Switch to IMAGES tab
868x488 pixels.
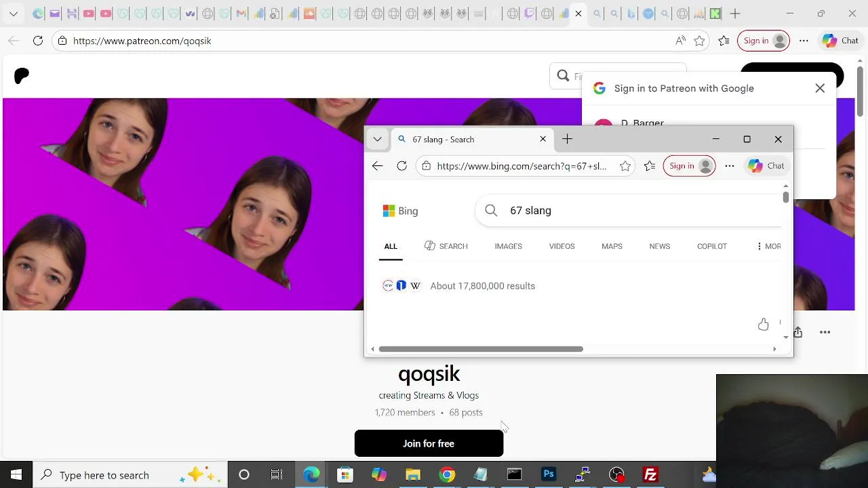click(x=508, y=246)
